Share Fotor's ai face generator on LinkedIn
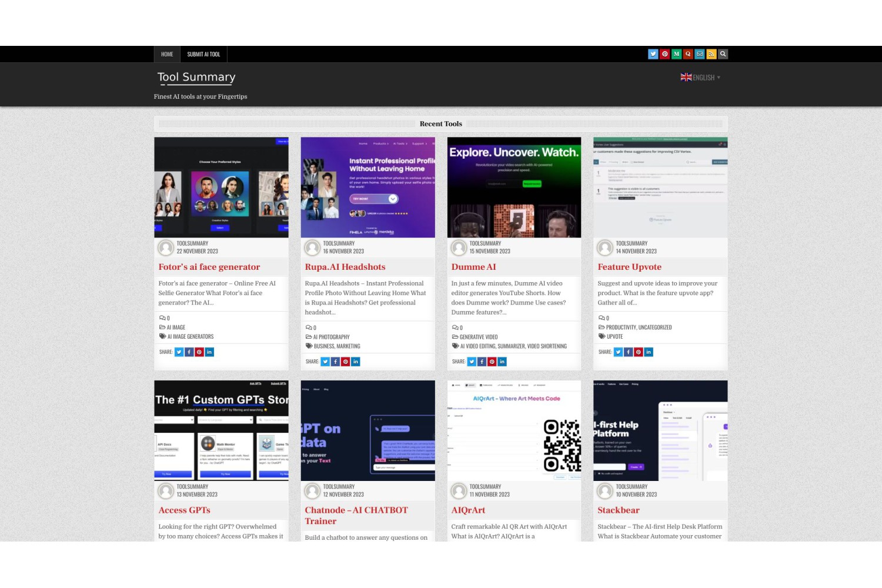This screenshot has height=588, width=882. tap(209, 352)
